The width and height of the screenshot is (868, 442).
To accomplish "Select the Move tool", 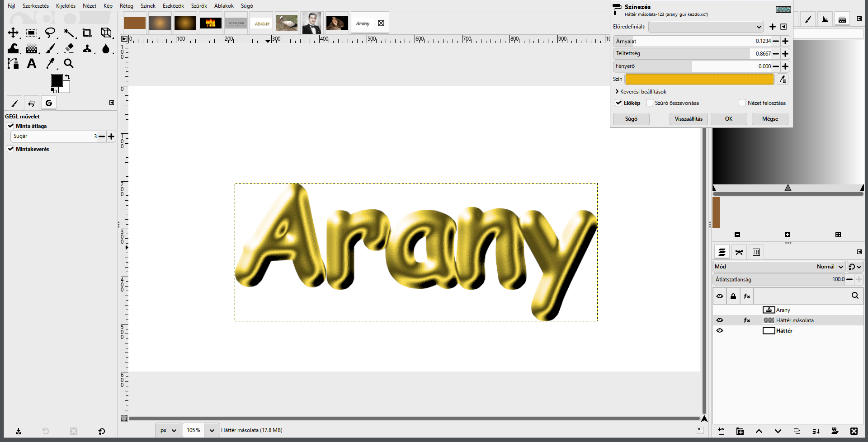I will pos(13,33).
